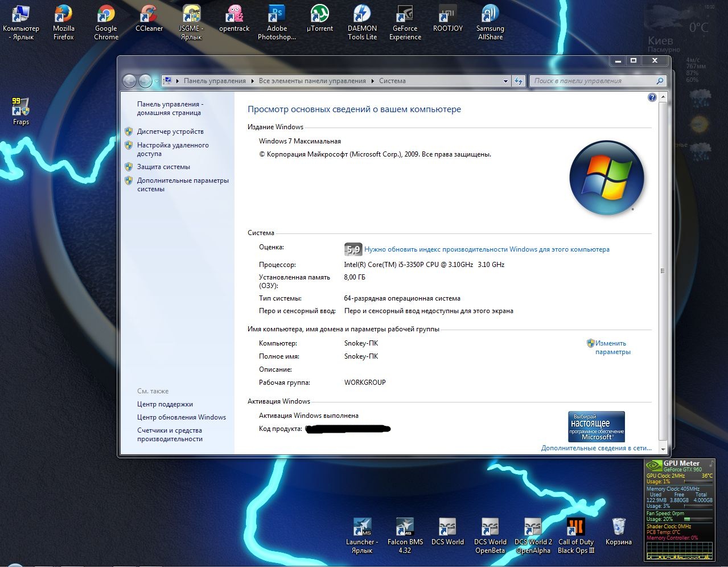Screen dimensions: 728x567
Task: Select Call of Duty Black Ops III icon
Action: click(x=576, y=536)
